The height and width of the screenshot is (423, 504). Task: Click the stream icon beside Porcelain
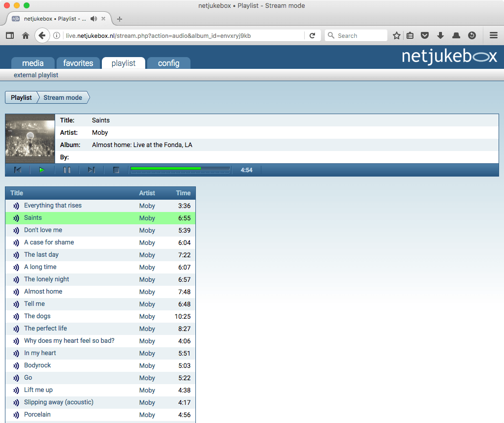click(x=16, y=415)
